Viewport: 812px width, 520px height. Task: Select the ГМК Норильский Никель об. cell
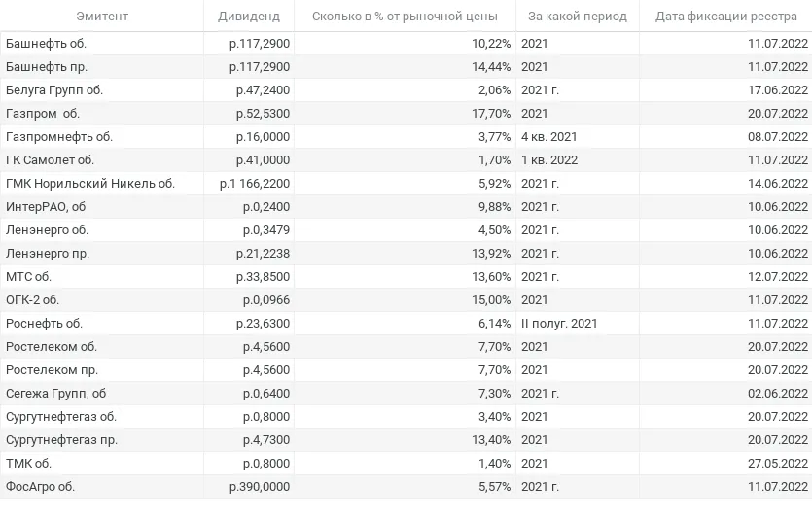tap(90, 183)
